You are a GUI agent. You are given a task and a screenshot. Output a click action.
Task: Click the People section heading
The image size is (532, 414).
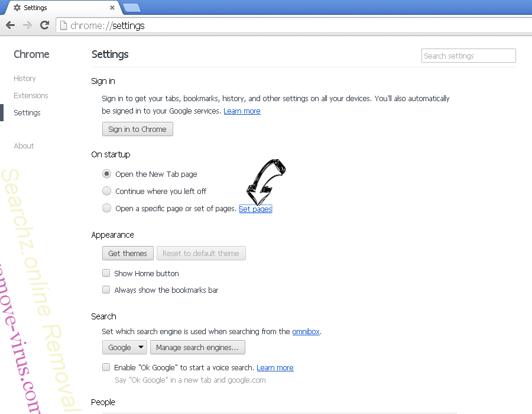103,402
